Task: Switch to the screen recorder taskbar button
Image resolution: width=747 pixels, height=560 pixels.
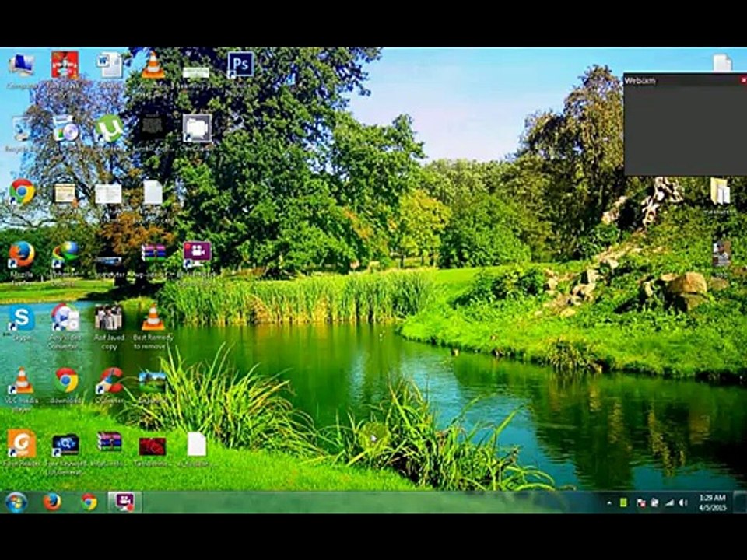Action: click(x=125, y=502)
